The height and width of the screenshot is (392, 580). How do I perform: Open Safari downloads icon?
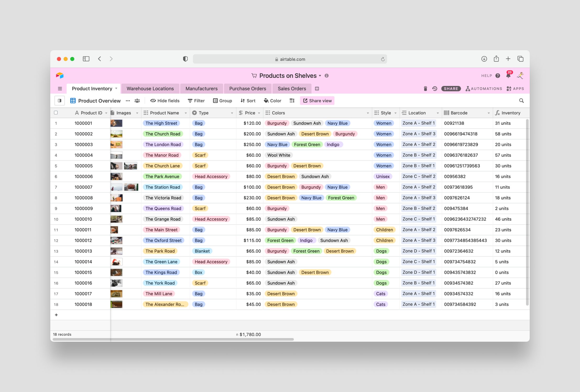click(484, 59)
